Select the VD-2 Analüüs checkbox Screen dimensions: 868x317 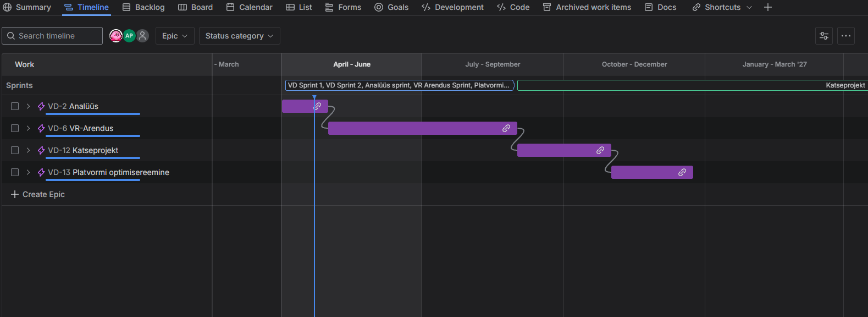(15, 106)
